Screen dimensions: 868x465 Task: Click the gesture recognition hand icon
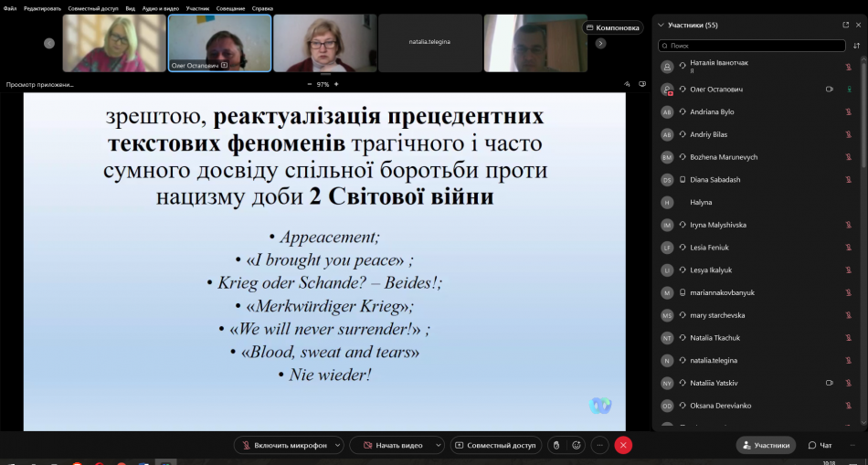[555, 445]
